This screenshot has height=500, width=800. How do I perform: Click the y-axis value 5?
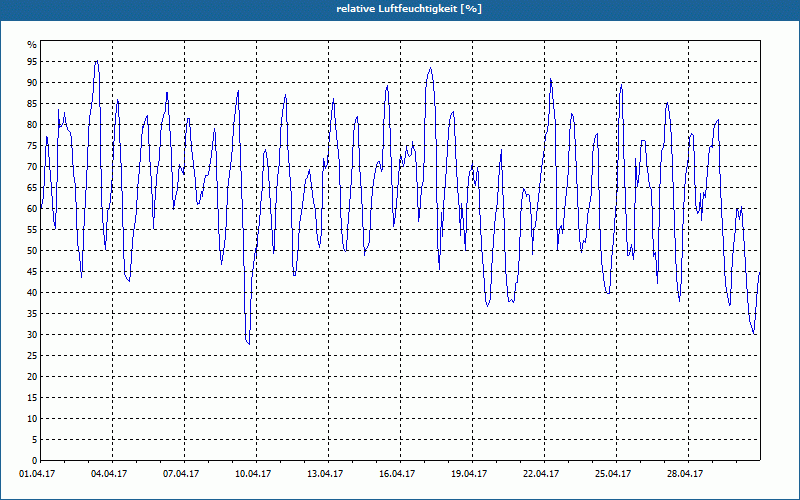(35, 440)
